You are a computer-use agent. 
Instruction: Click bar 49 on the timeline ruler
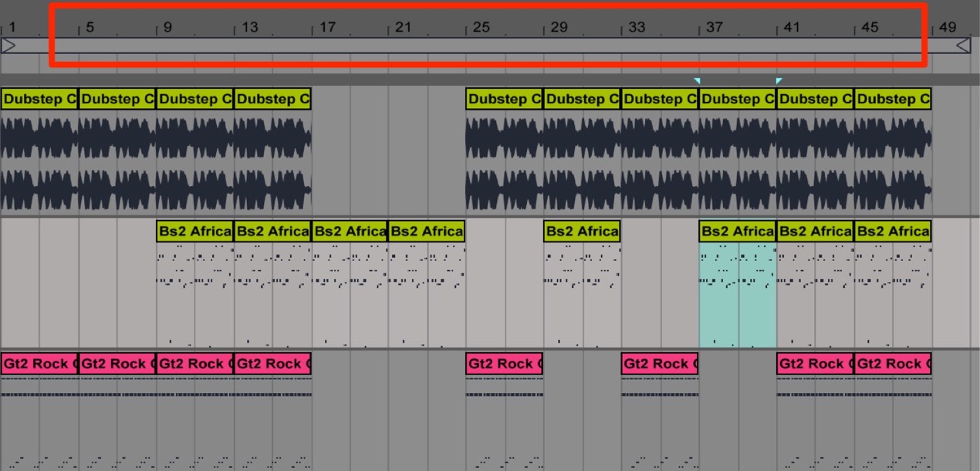tap(948, 27)
